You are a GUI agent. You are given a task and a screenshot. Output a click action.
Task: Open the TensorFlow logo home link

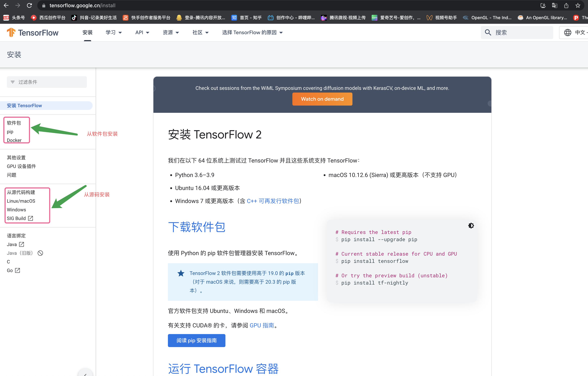[x=33, y=33]
